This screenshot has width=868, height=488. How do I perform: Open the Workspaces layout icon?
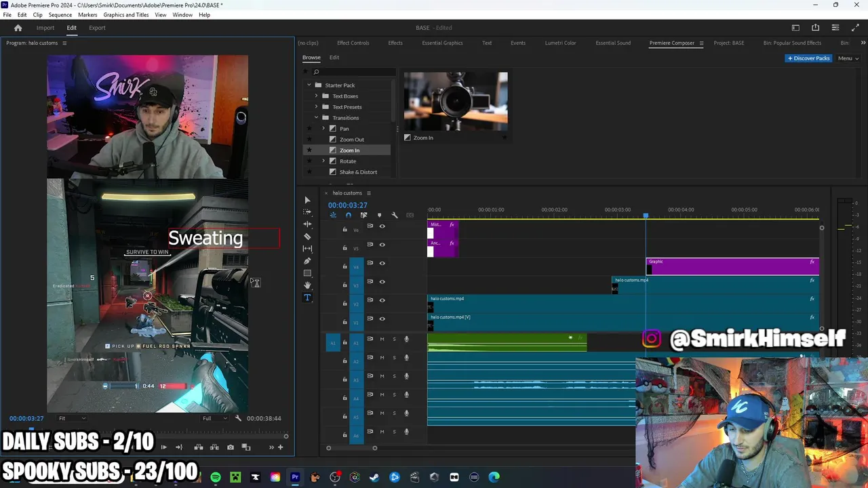click(795, 28)
